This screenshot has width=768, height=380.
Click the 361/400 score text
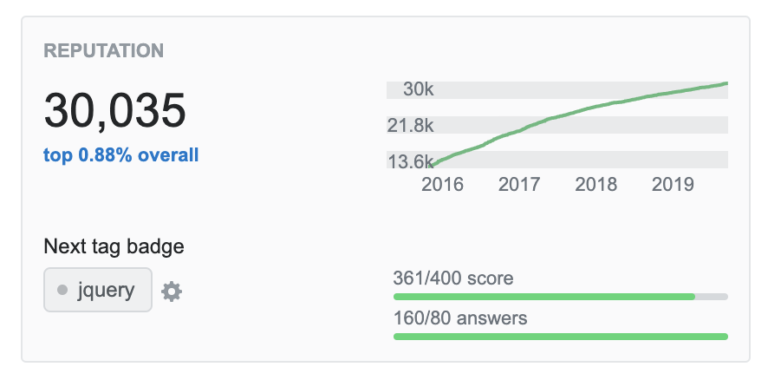click(x=454, y=278)
